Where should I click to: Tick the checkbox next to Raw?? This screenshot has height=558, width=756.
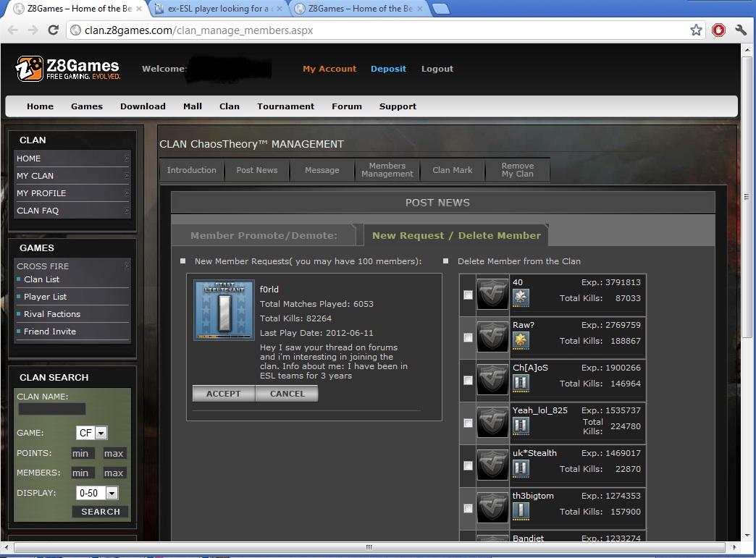[468, 337]
